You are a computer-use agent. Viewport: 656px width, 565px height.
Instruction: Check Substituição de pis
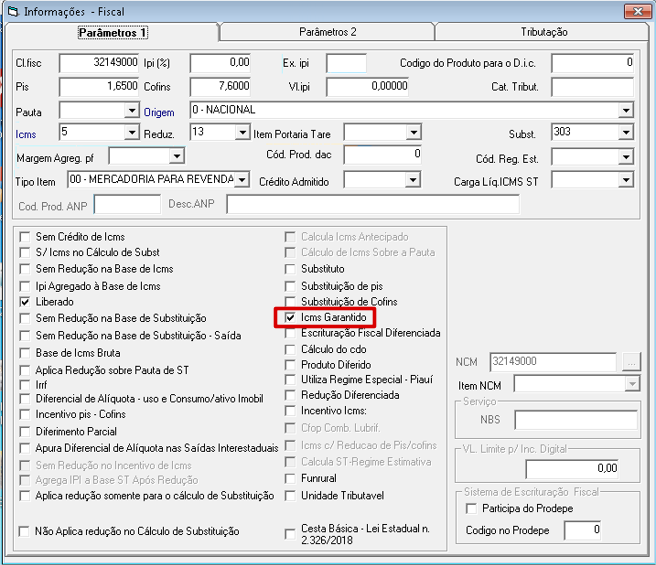point(290,286)
